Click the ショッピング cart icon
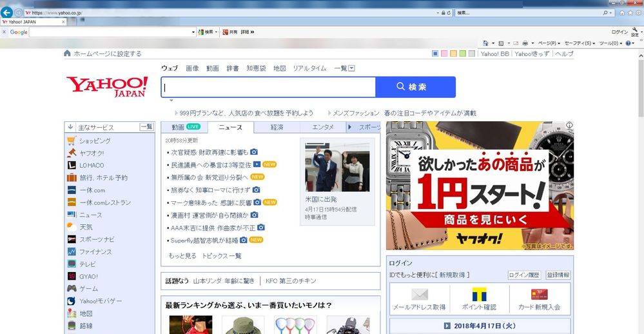The height and width of the screenshot is (334, 644). pyautogui.click(x=72, y=141)
